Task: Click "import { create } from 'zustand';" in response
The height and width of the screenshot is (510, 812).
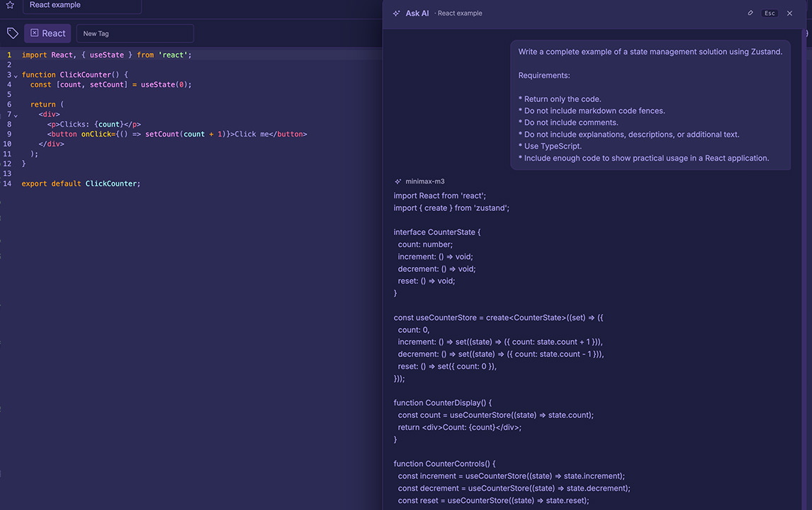Action: pyautogui.click(x=451, y=208)
